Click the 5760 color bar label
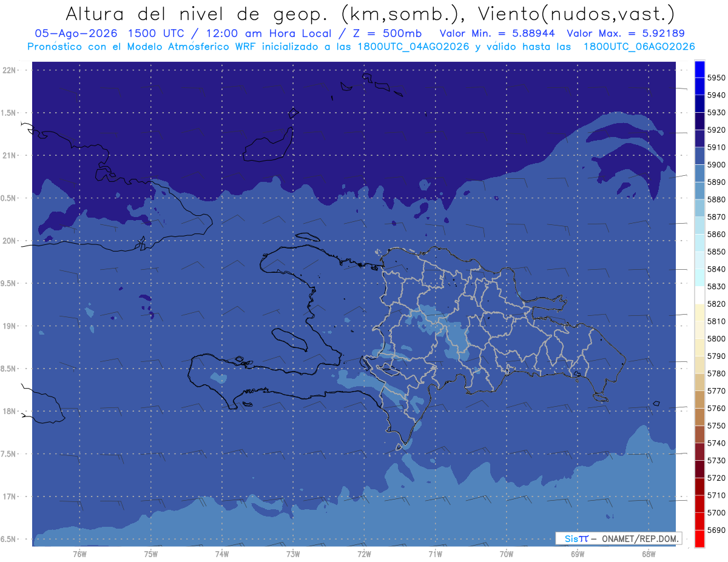Screen dimensions: 728x562 point(716,408)
